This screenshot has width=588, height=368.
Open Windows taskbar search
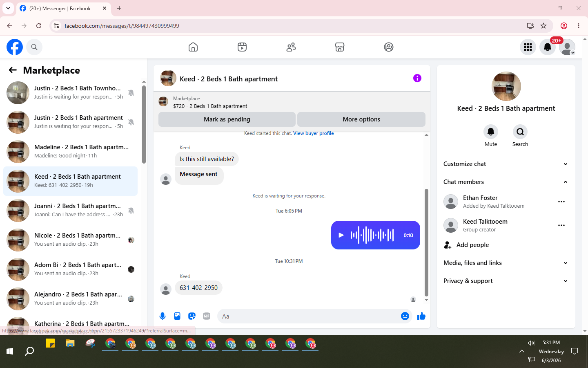(29, 351)
